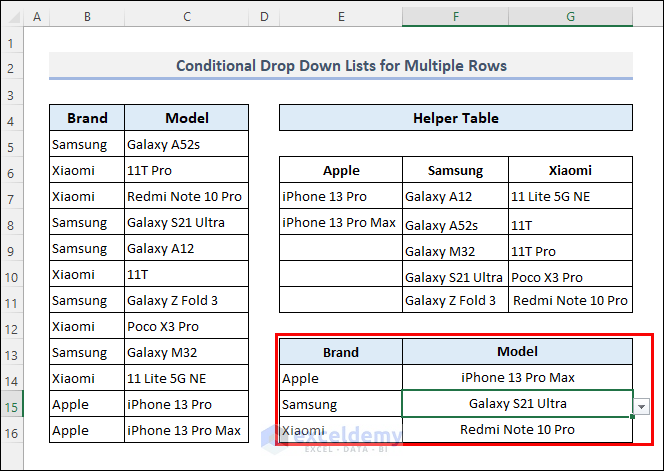Viewport: 664px width, 471px height.
Task: Select '11T' in helper table column G
Action: 570,222
